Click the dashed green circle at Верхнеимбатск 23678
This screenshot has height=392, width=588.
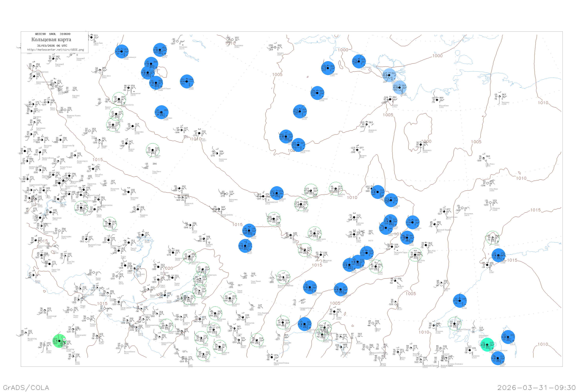[119, 99]
